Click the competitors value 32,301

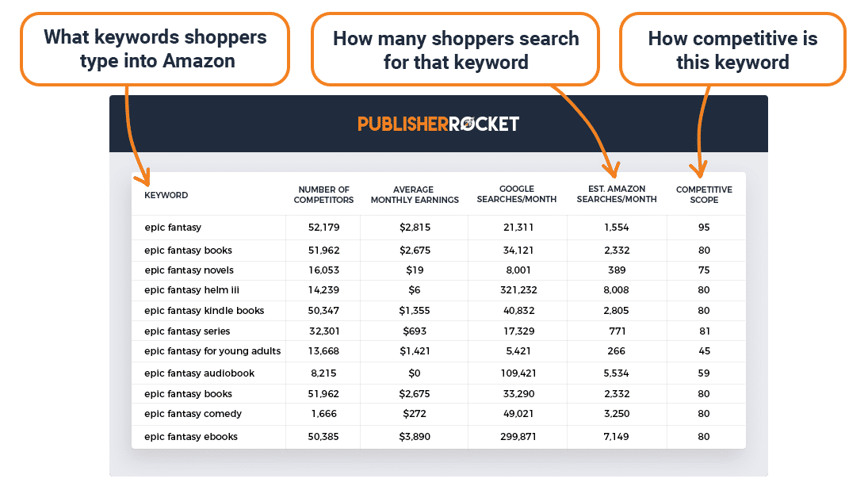click(324, 331)
